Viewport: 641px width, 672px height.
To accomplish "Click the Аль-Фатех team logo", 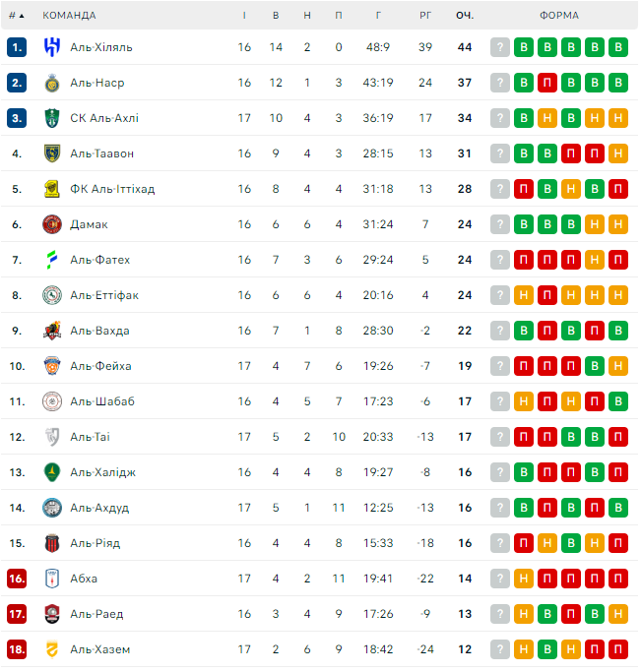I will click(52, 260).
